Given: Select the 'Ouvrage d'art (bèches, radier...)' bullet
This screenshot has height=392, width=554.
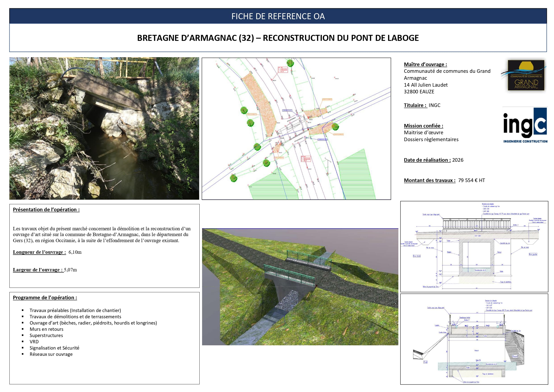Looking at the screenshot, I should pos(93,323).
